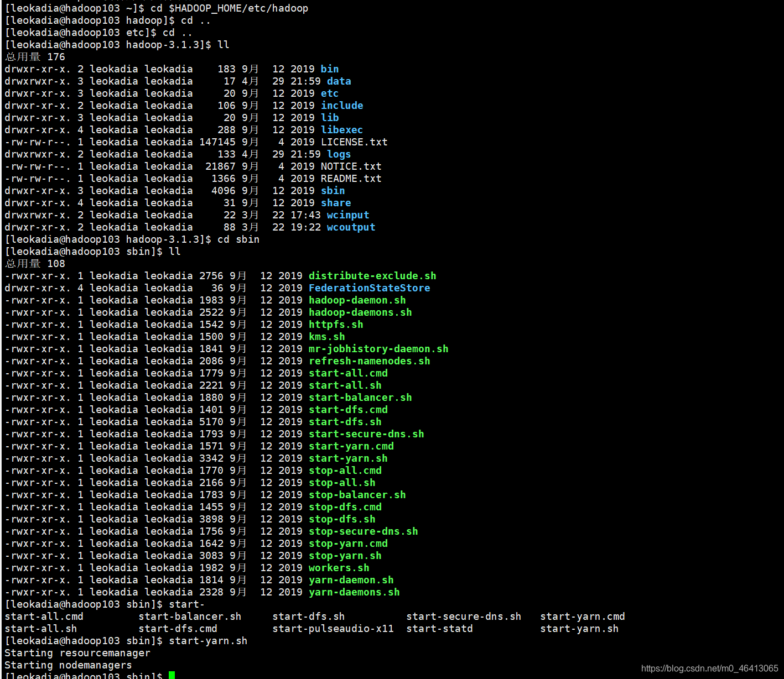Click refresh-namenodes.sh file name

click(x=370, y=361)
